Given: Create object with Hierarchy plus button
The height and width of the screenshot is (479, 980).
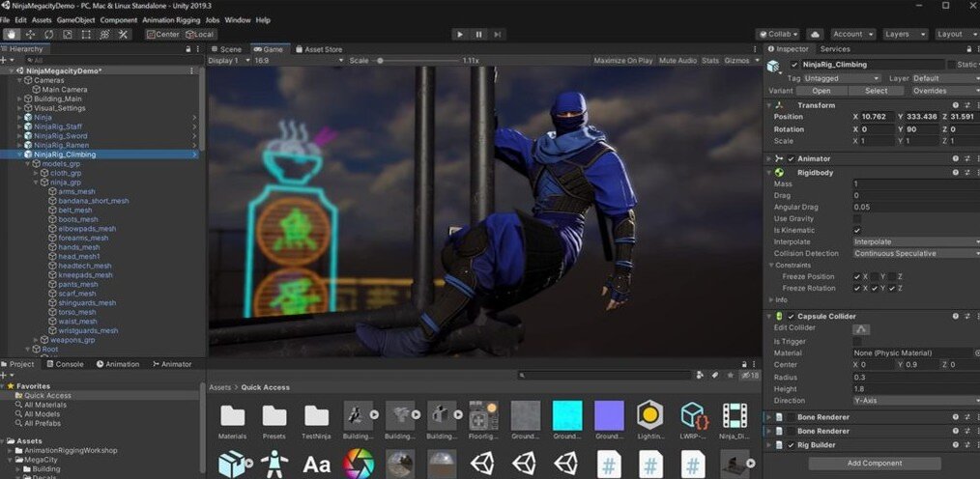Looking at the screenshot, I should pos(4,60).
